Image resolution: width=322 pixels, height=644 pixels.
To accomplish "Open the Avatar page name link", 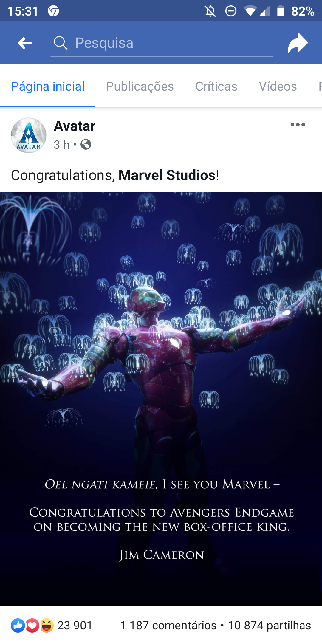I will 75,126.
